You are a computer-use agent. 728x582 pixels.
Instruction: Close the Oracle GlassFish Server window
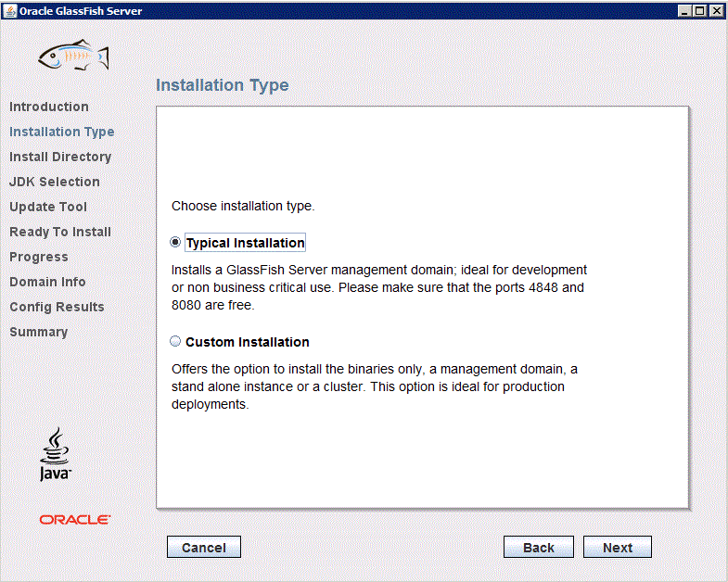click(x=716, y=11)
